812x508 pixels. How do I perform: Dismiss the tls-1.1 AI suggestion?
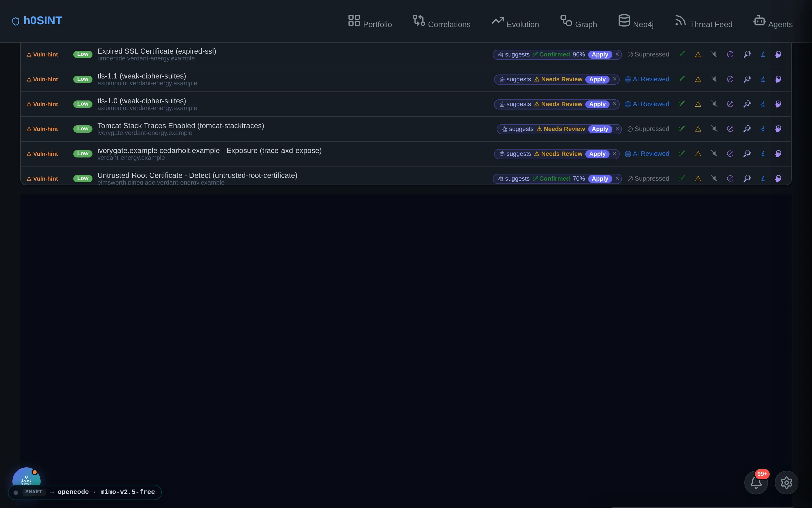pyautogui.click(x=614, y=79)
